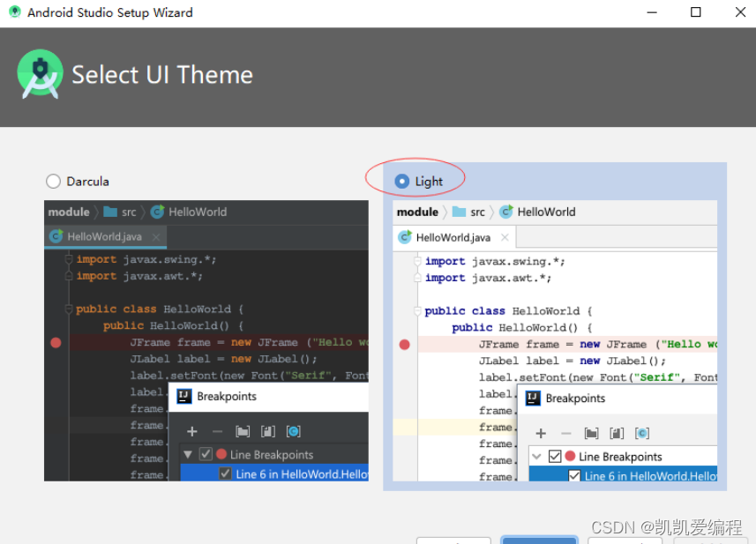
Task: Maximize the Android Studio Setup Wizard window
Action: pos(696,12)
